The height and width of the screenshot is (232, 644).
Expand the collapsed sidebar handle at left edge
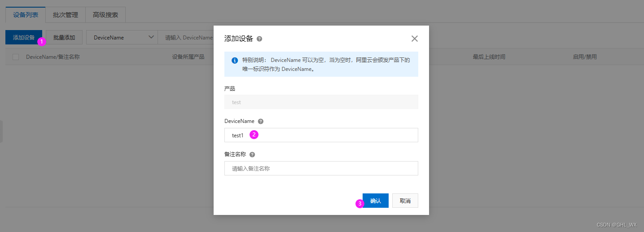tap(1, 131)
